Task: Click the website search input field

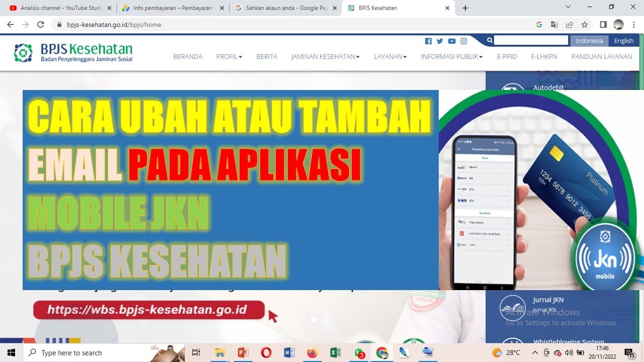Action: coord(531,41)
